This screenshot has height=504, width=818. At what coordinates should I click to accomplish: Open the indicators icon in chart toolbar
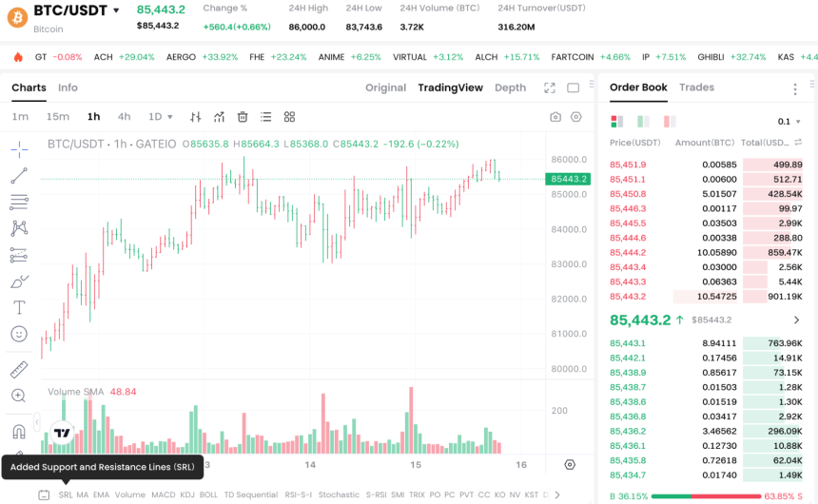pos(219,117)
